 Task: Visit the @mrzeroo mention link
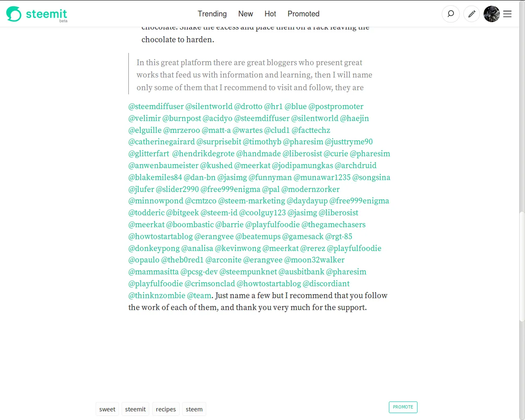pyautogui.click(x=182, y=130)
